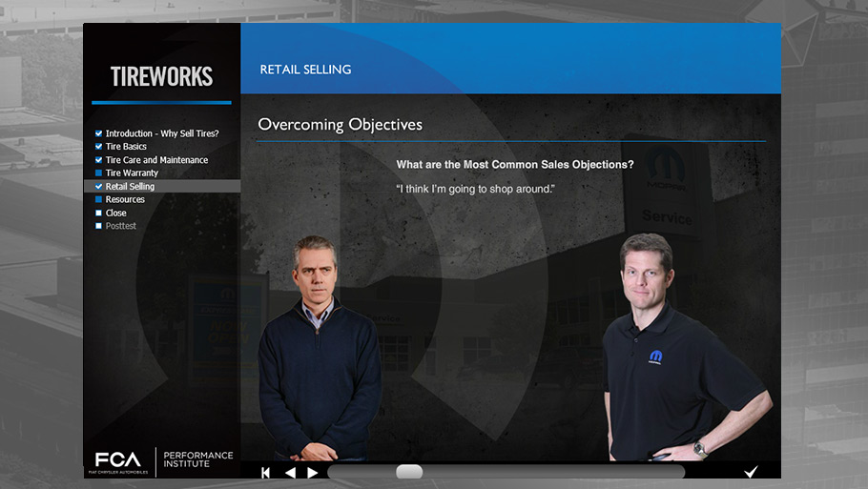The image size is (868, 489).
Task: Go to previous slide with left arrow
Action: point(290,472)
